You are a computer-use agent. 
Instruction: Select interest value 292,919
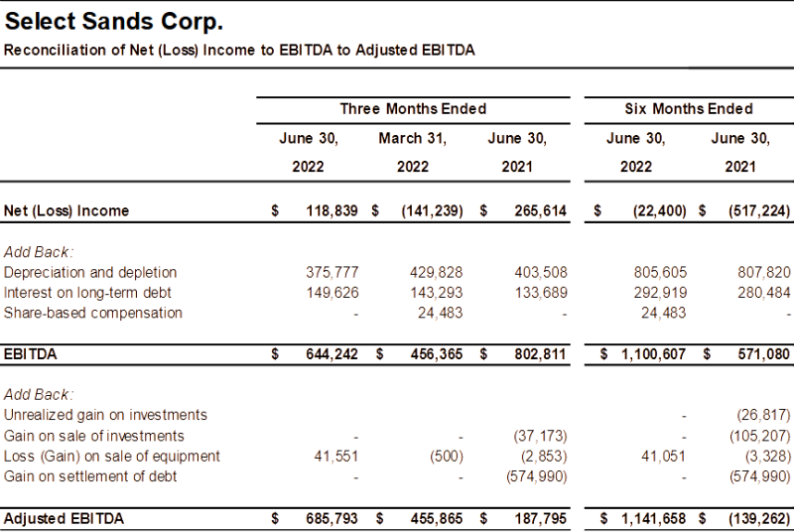(660, 293)
